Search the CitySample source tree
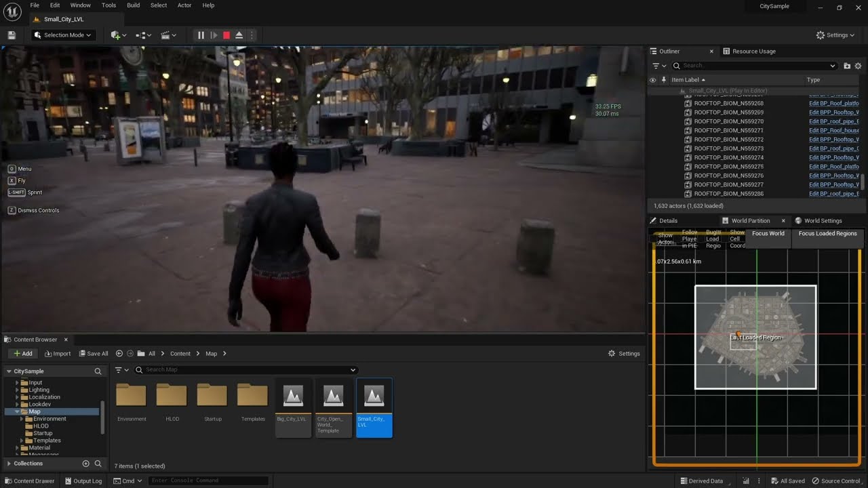868x488 pixels. (98, 371)
